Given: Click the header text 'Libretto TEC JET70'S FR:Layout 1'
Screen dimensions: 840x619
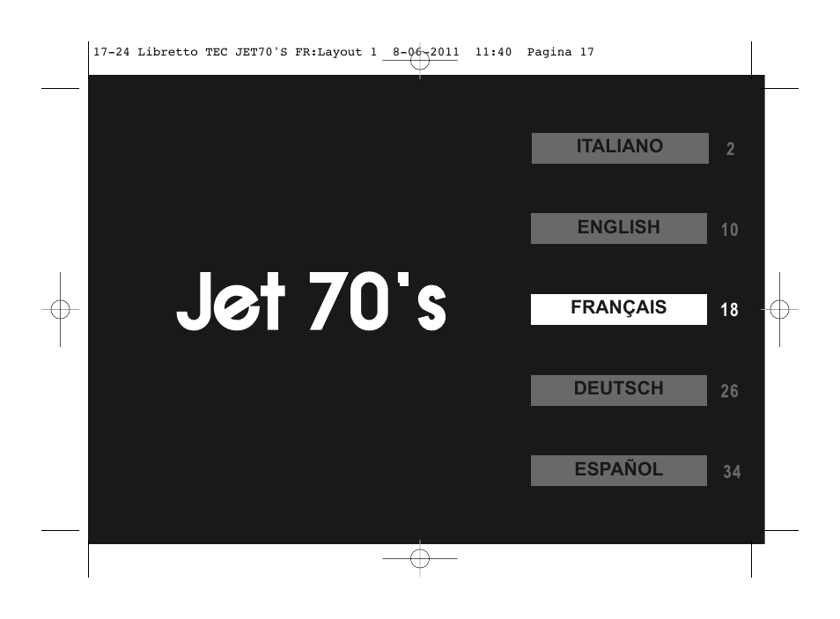Looking at the screenshot, I should point(257,52).
